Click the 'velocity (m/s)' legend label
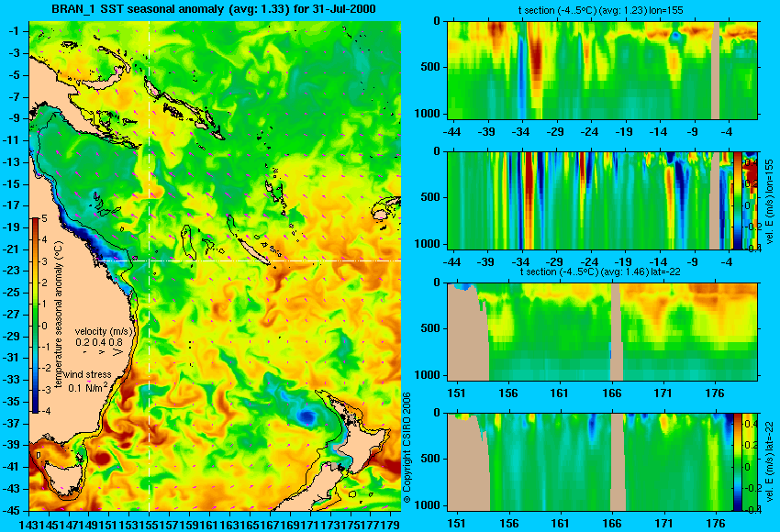The height and width of the screenshot is (532, 780). click(104, 331)
